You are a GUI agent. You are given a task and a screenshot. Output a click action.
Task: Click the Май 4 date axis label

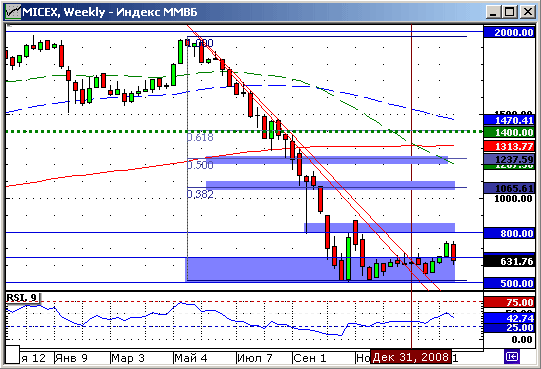click(x=191, y=358)
